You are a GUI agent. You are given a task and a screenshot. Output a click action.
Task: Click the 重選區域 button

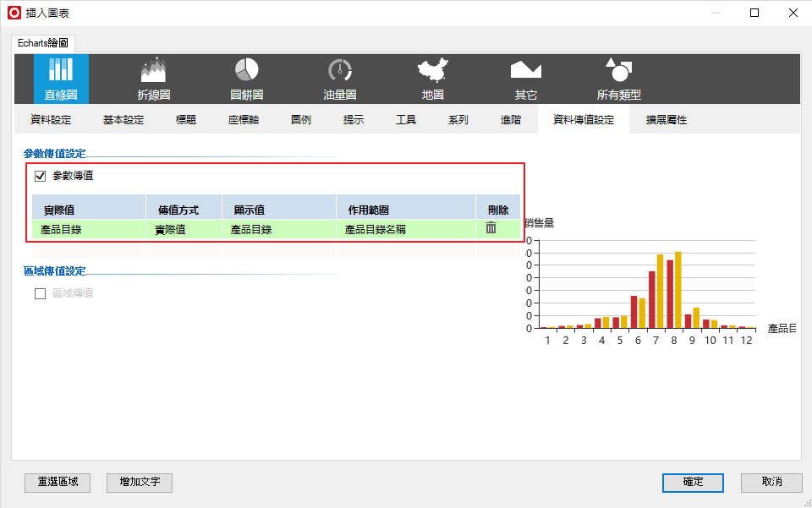pos(58,482)
